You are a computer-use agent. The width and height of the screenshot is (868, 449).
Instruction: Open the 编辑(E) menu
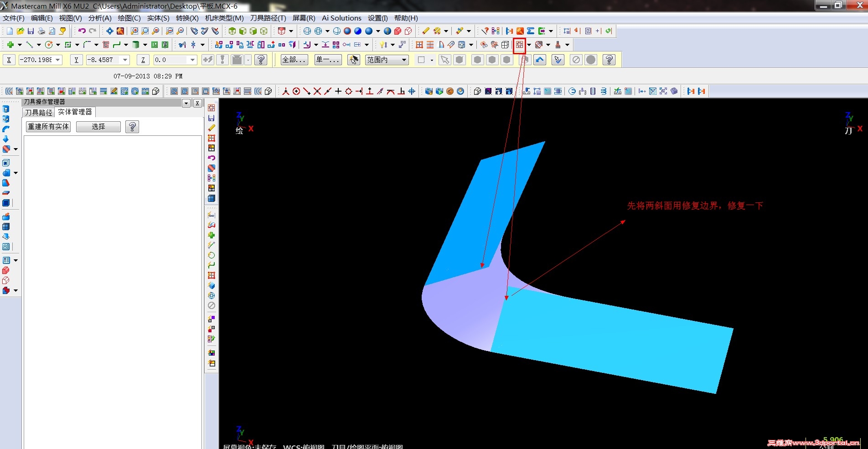click(41, 18)
